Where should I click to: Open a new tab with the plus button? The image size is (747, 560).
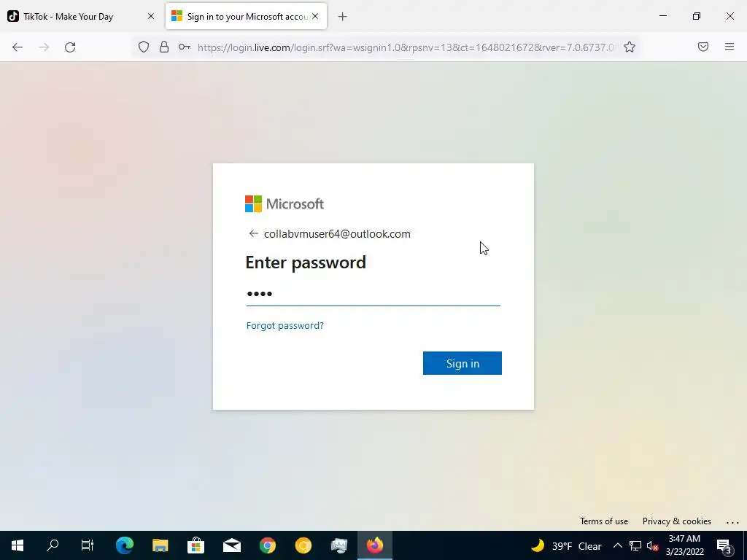click(343, 17)
